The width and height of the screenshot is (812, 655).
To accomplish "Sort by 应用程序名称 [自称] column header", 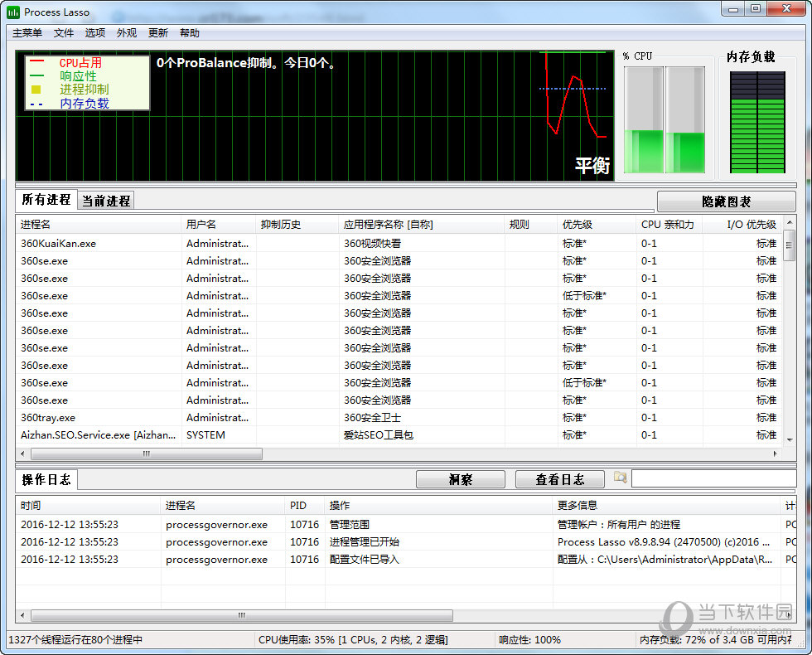I will point(422,225).
